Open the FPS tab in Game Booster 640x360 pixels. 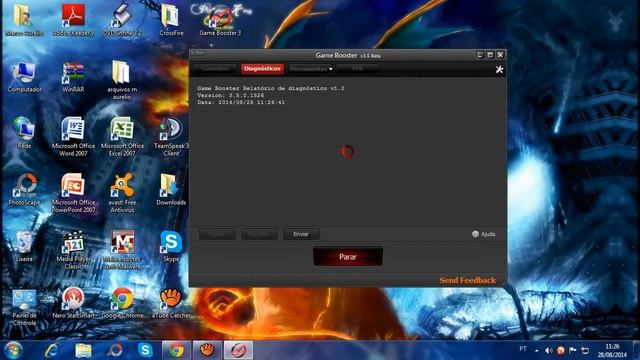click(x=358, y=69)
